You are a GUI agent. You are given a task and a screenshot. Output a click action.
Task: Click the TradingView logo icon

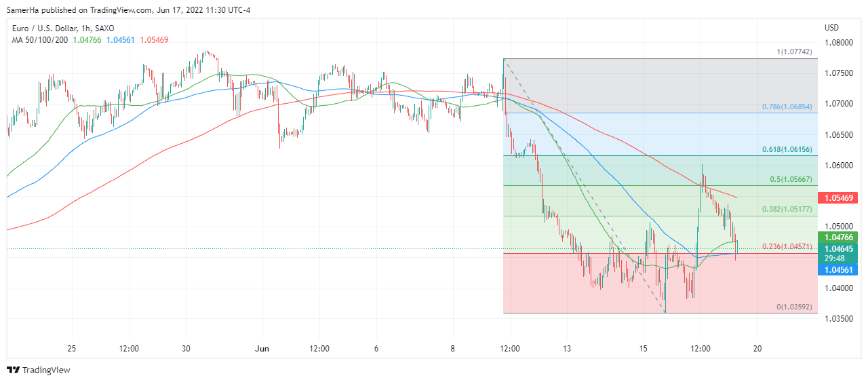pyautogui.click(x=13, y=370)
